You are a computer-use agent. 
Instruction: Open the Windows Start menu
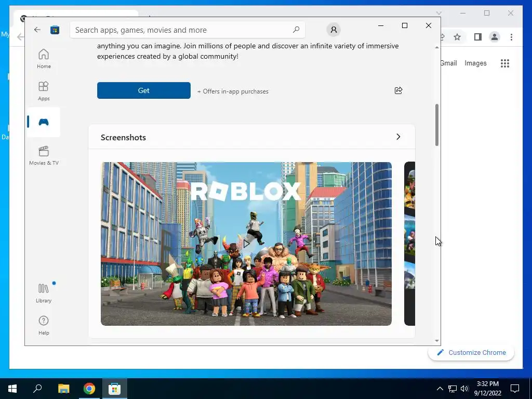12,389
